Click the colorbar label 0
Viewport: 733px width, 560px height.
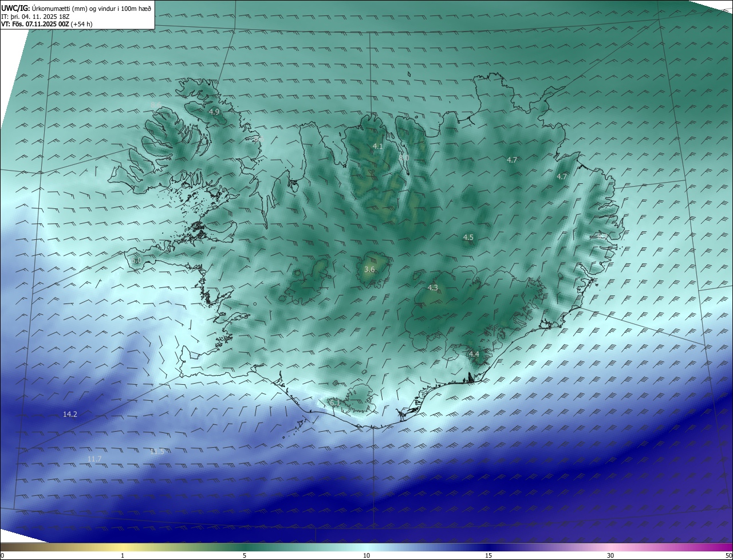[2, 555]
